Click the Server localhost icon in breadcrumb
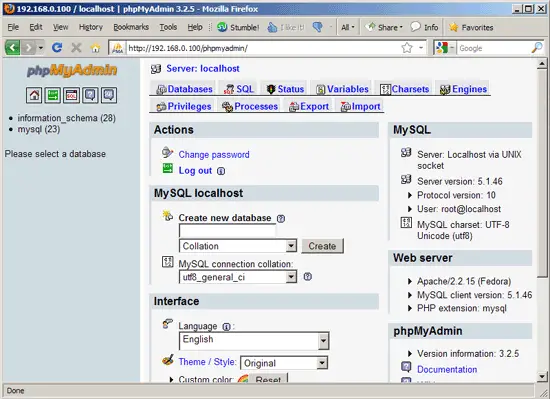 [156, 69]
